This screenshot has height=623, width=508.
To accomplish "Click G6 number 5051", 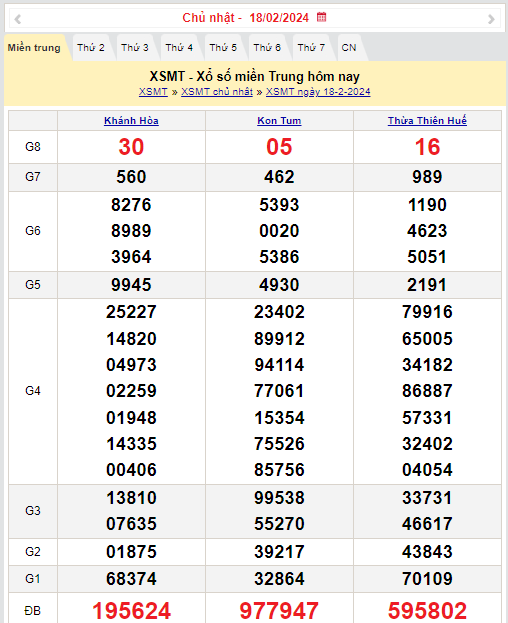I will 427,257.
